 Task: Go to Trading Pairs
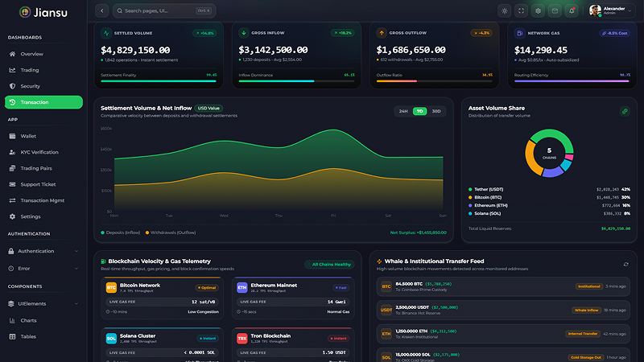43,168
